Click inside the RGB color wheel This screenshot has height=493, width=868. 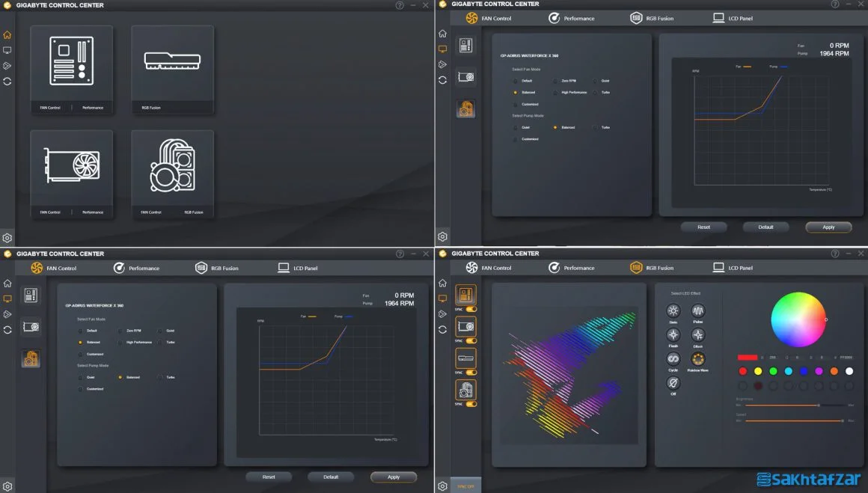(798, 319)
